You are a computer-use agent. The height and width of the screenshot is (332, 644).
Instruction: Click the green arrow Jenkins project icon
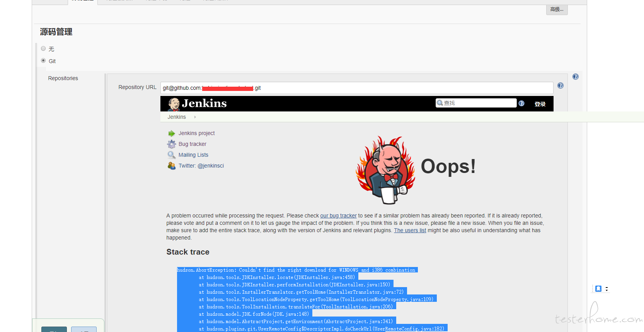point(172,133)
